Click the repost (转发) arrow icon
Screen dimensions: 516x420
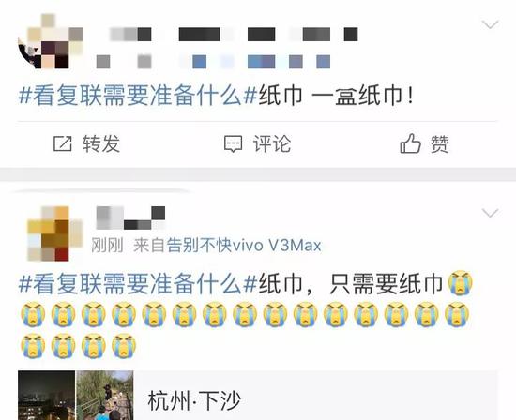pos(63,143)
